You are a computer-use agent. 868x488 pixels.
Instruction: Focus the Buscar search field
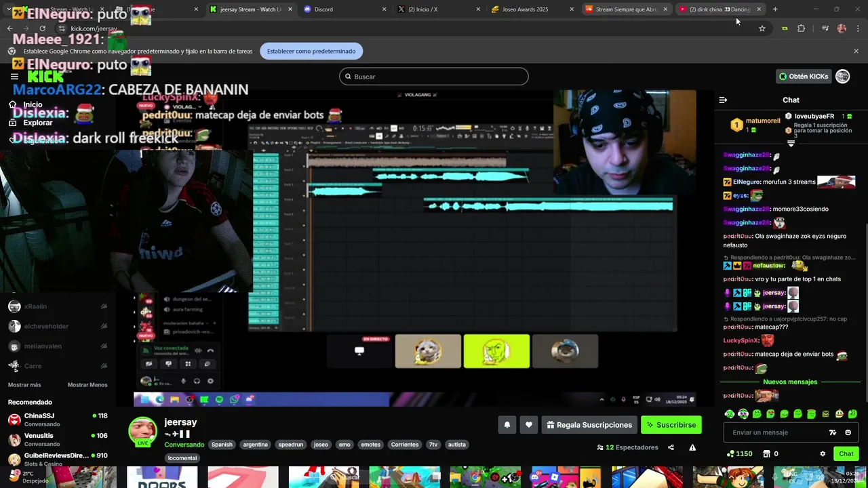(434, 77)
